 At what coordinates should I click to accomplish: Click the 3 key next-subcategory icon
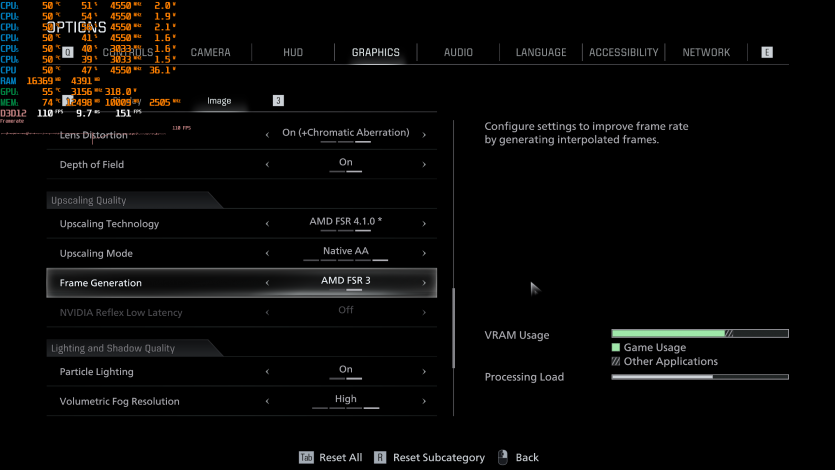click(278, 100)
